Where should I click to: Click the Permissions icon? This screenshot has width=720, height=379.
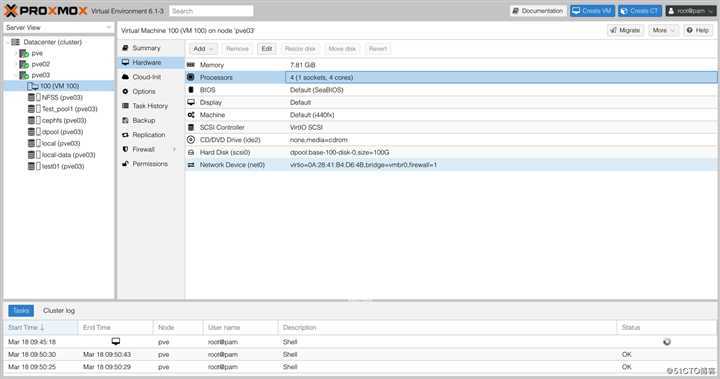(x=125, y=164)
